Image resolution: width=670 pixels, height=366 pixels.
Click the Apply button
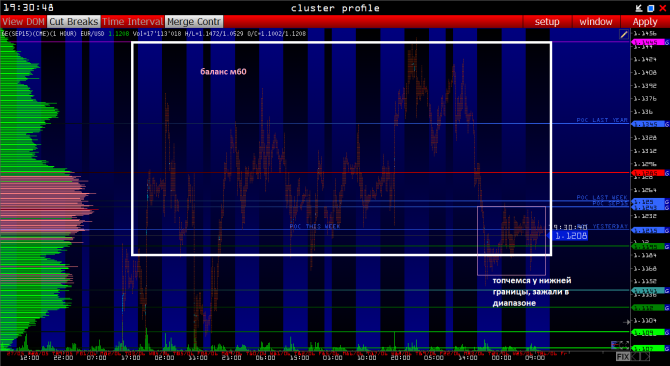[645, 22]
